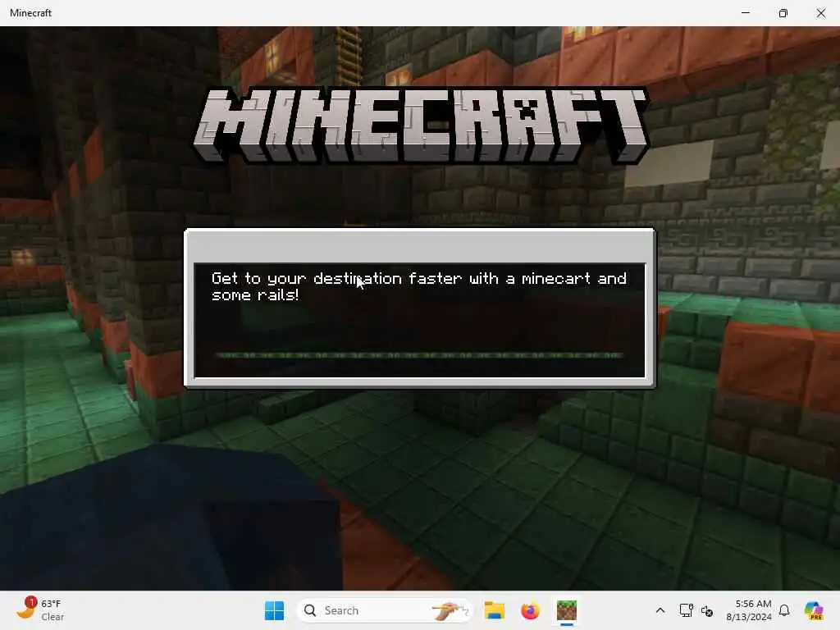The height and width of the screenshot is (630, 840).
Task: Open the clock showing 5:56 AM
Action: pos(748,610)
